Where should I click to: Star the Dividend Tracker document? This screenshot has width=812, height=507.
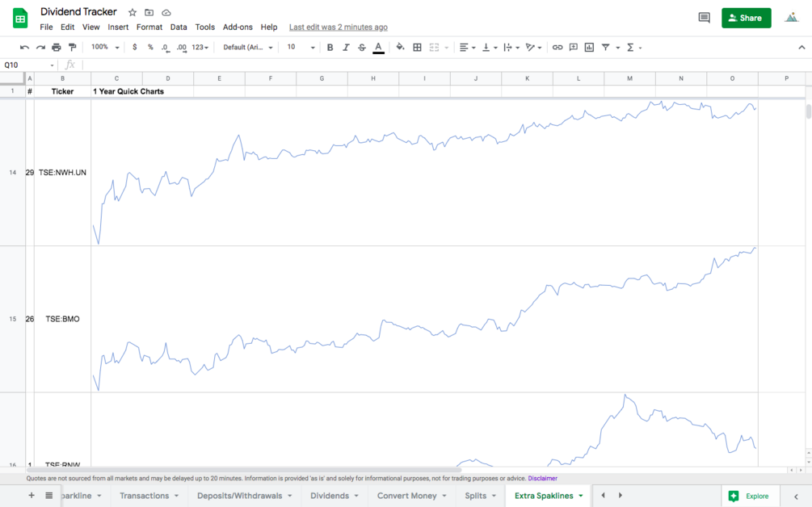coord(133,12)
